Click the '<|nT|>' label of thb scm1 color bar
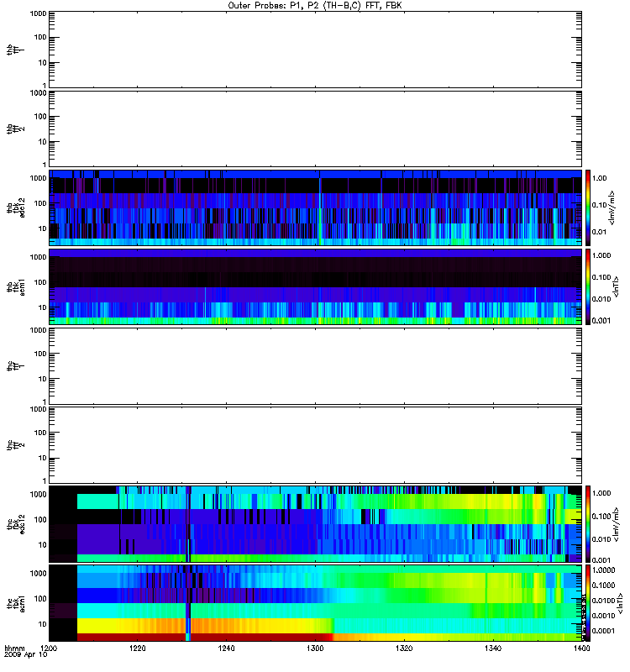Image resolution: width=630 pixels, height=672 pixels. point(617,286)
